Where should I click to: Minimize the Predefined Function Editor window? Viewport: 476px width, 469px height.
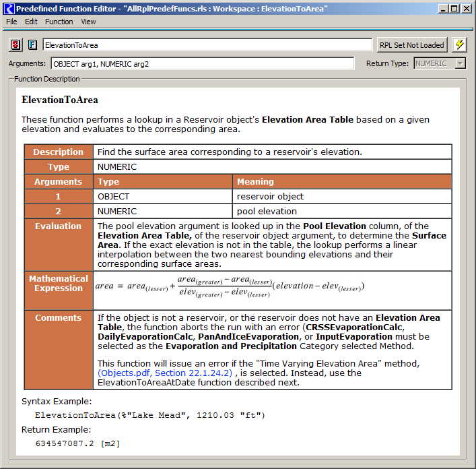coord(443,9)
